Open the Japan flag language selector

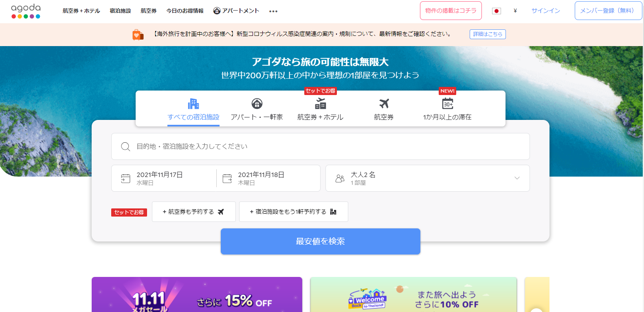(496, 11)
